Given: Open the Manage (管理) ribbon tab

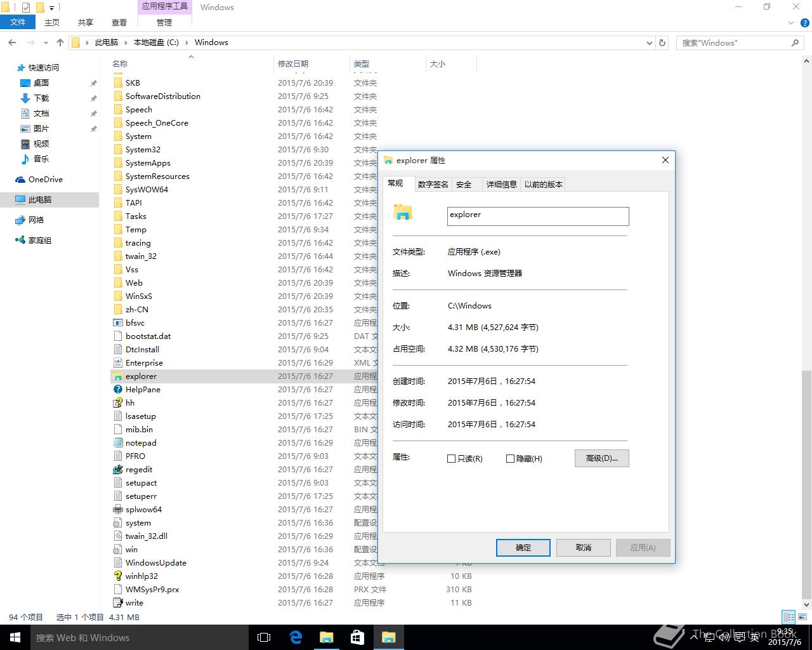Looking at the screenshot, I should point(164,22).
